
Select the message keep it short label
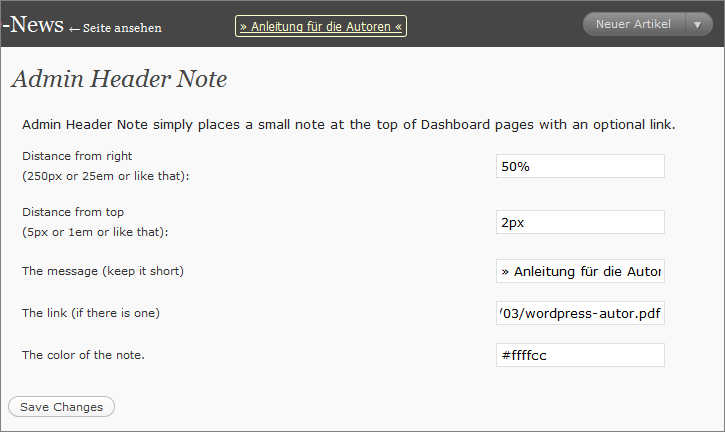click(x=103, y=271)
